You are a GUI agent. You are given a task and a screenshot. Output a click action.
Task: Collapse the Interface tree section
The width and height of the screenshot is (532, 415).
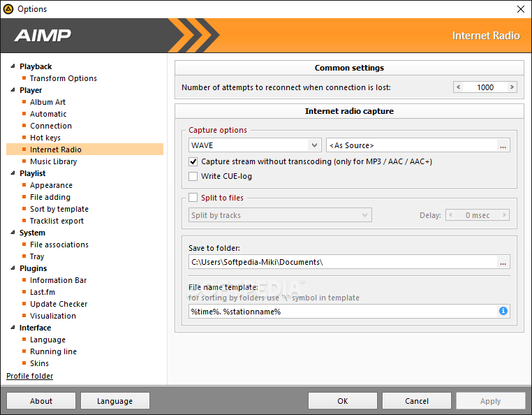click(x=13, y=328)
